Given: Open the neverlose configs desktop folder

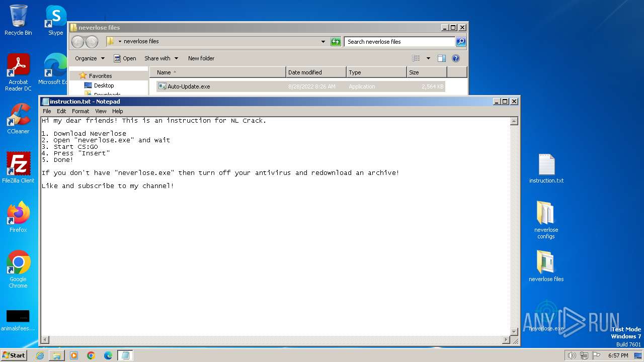Looking at the screenshot, I should [546, 220].
